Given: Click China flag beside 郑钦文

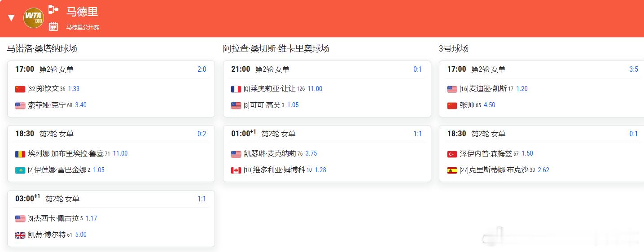Looking at the screenshot, I should pyautogui.click(x=20, y=89).
